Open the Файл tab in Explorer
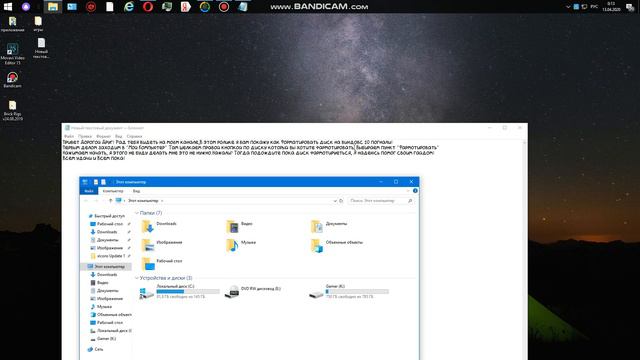 coord(89,191)
